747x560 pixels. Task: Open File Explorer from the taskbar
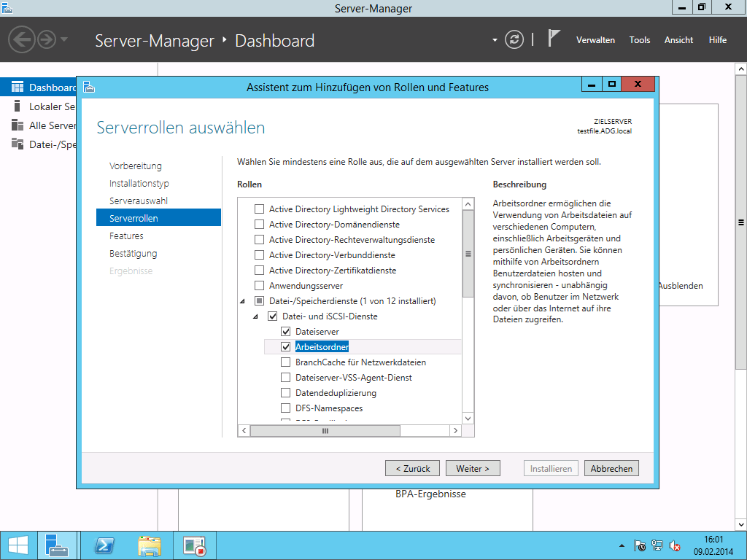point(149,545)
